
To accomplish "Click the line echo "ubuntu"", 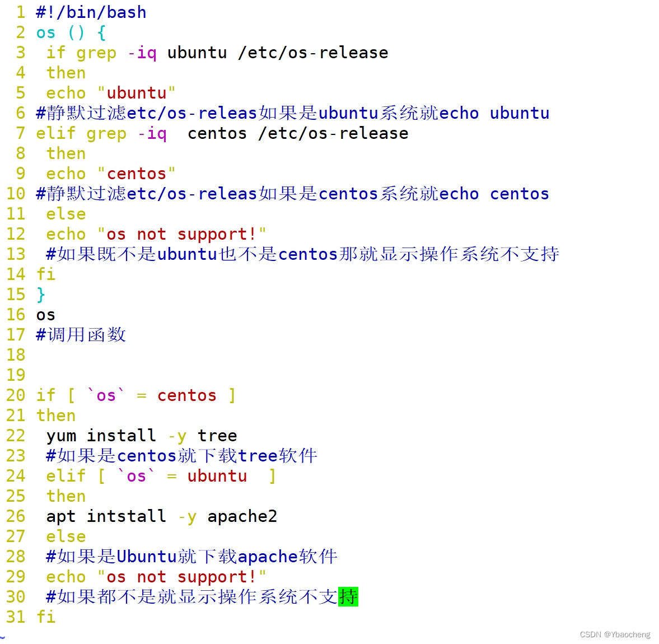I will pyautogui.click(x=111, y=94).
